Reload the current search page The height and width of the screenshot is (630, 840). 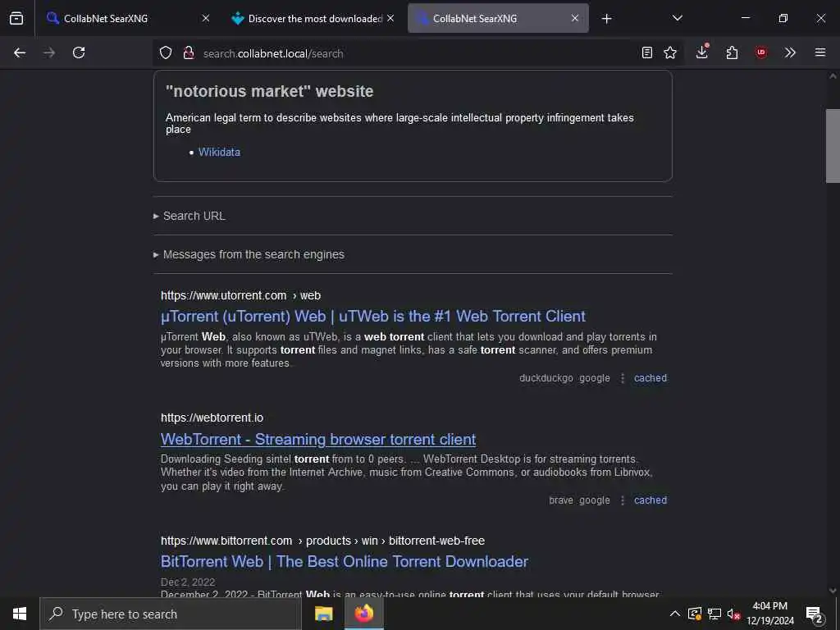coord(79,52)
